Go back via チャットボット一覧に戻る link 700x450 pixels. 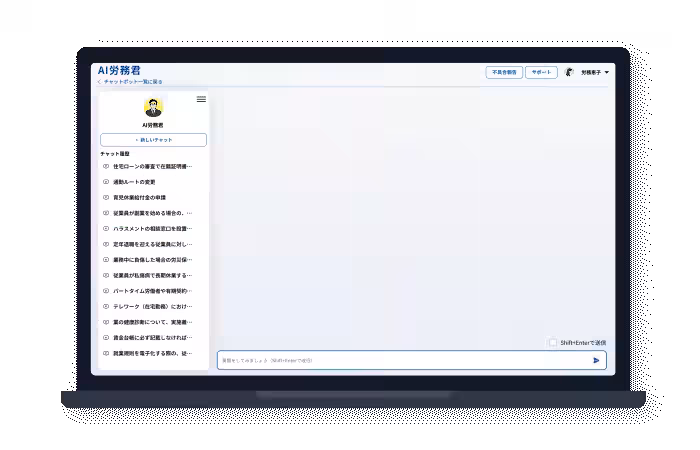click(131, 82)
